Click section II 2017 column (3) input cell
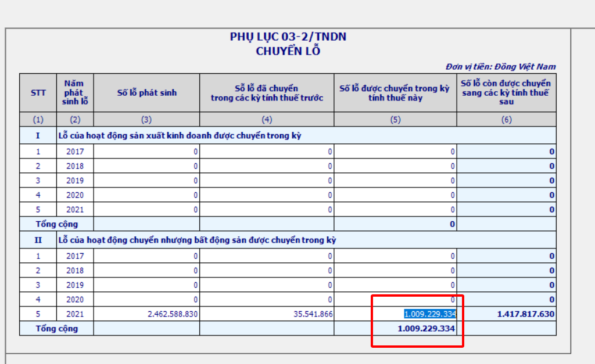This screenshot has height=364, width=595. (146, 256)
